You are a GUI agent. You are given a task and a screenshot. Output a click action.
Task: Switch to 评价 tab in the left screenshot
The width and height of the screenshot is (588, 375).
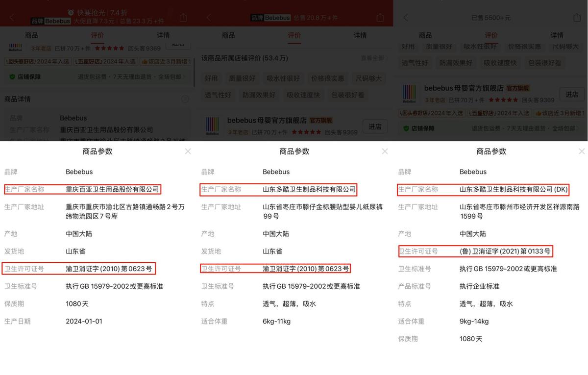click(x=97, y=35)
